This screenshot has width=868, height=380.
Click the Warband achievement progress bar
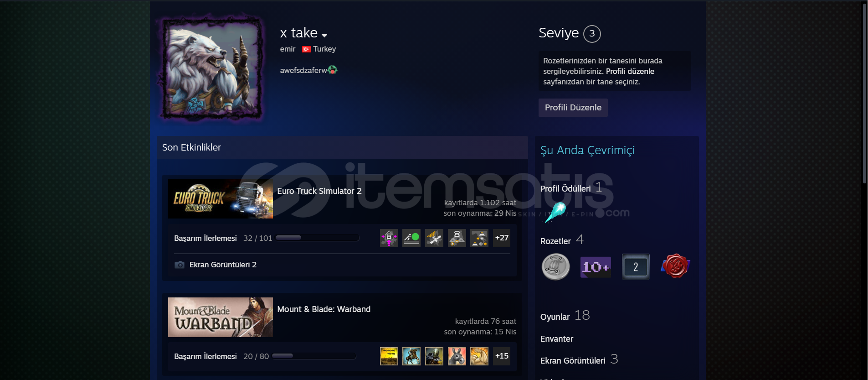[314, 356]
